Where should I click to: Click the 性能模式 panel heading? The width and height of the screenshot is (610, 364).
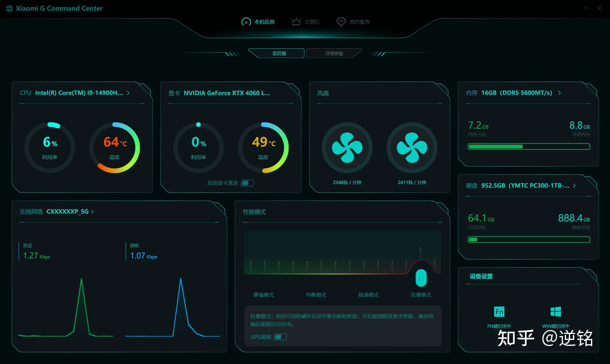click(254, 212)
